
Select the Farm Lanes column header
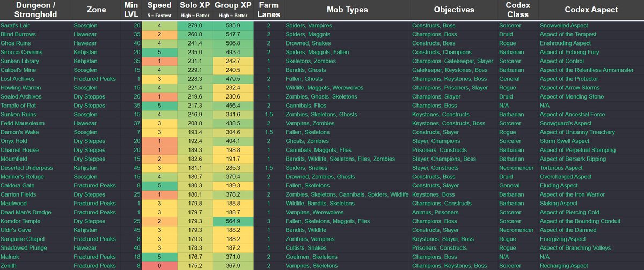tap(268, 10)
